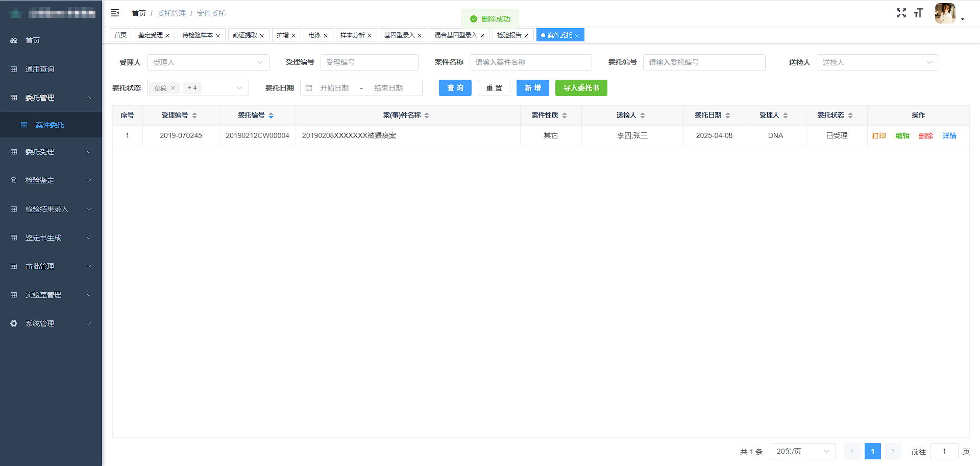980x466 pixels.
Task: Open the 送检人 dropdown
Action: point(877,62)
